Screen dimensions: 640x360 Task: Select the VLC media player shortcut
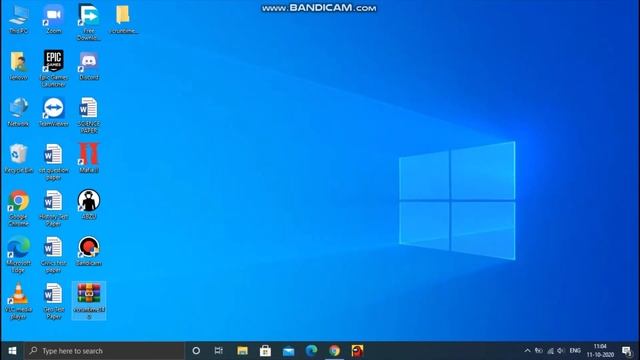(x=18, y=301)
